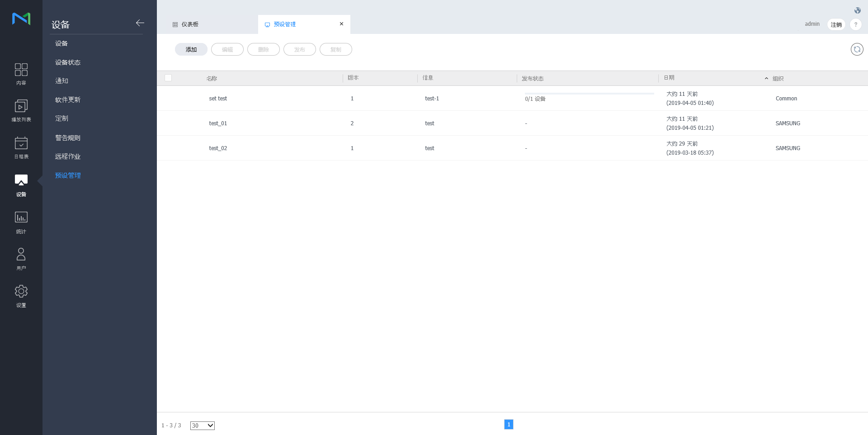Collapse the 设备 panel with back arrow

point(140,23)
